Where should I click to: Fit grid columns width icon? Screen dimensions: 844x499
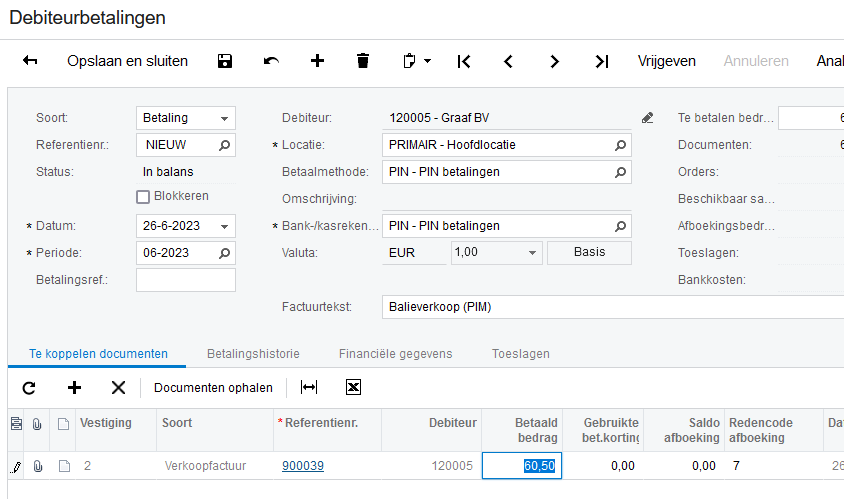[309, 387]
